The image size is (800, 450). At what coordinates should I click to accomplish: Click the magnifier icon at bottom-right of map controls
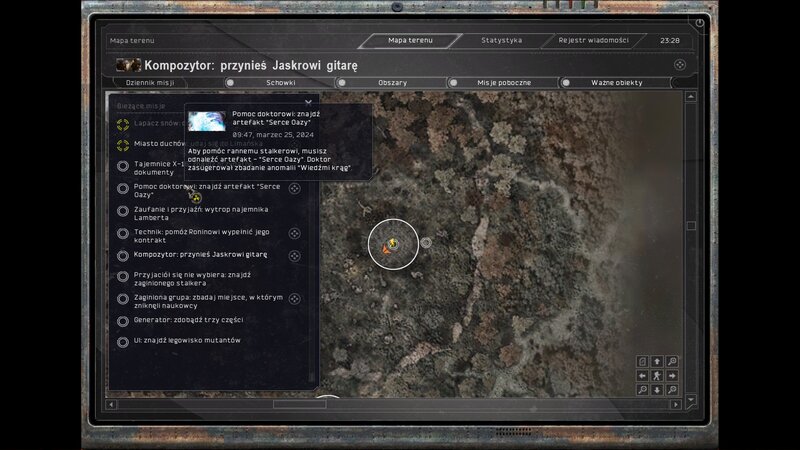coord(672,390)
